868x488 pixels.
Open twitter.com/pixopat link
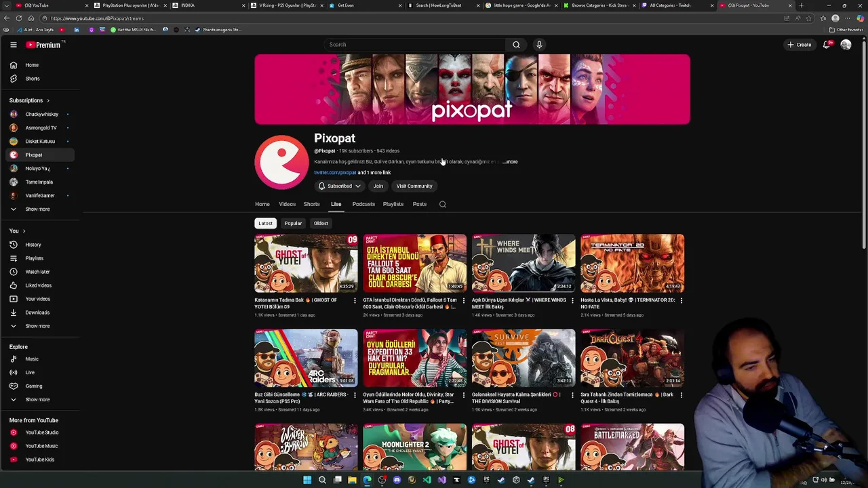click(335, 173)
